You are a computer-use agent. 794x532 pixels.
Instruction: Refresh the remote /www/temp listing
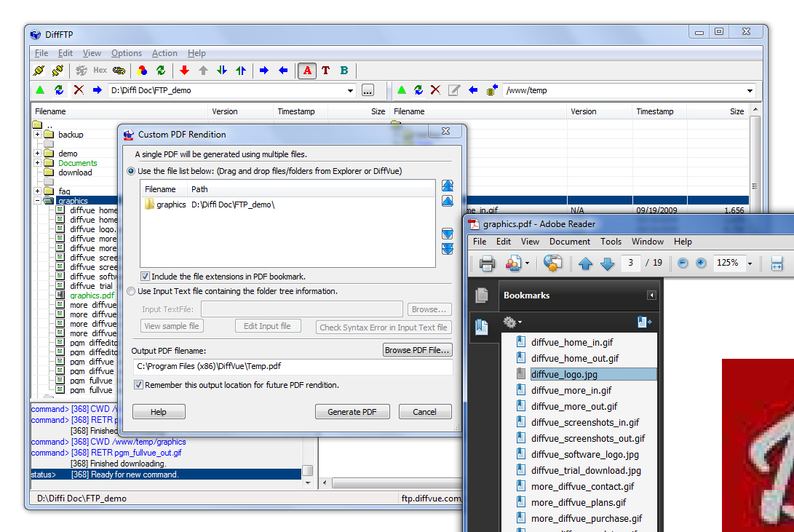coord(418,90)
